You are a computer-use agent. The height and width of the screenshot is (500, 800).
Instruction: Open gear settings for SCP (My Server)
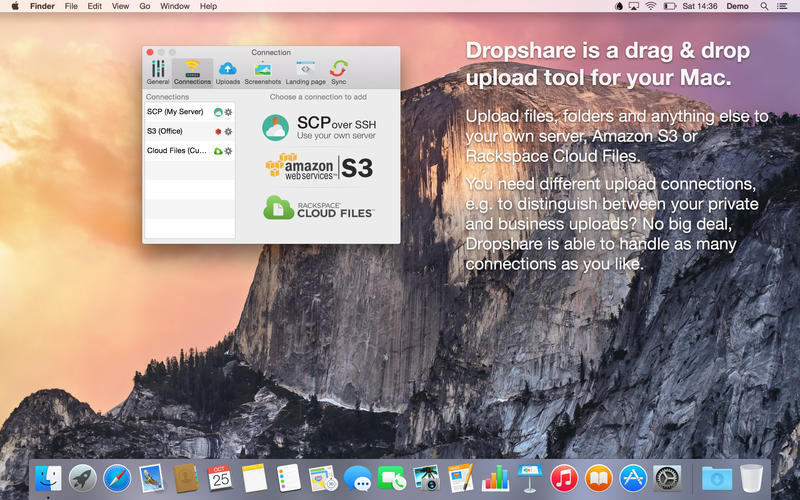pos(228,112)
